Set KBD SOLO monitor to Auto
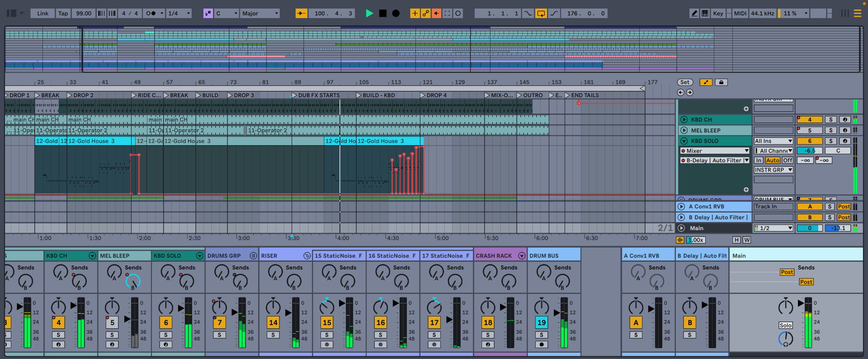The width and height of the screenshot is (868, 359). coord(773,161)
